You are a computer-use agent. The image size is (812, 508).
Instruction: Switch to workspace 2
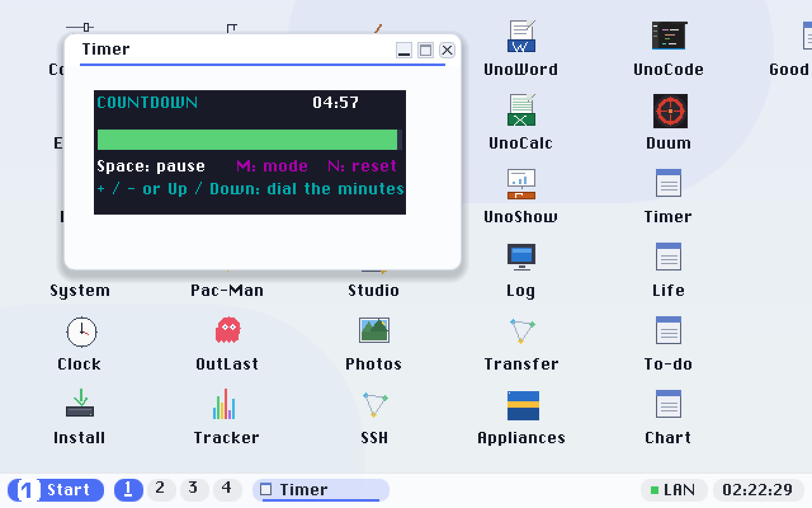[161, 490]
